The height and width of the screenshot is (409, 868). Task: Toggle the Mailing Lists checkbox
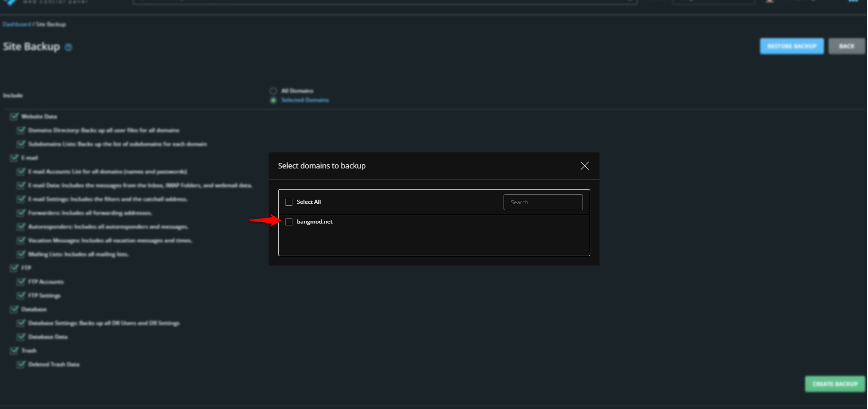pyautogui.click(x=21, y=254)
